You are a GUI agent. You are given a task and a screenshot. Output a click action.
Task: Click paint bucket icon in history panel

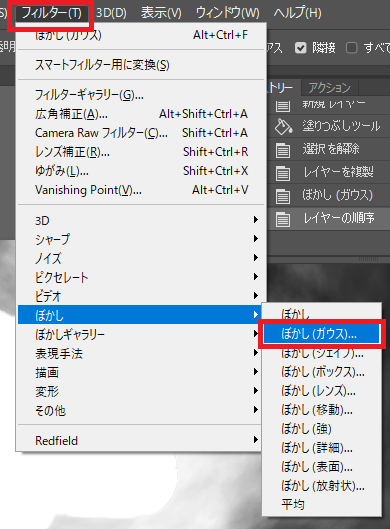283,127
